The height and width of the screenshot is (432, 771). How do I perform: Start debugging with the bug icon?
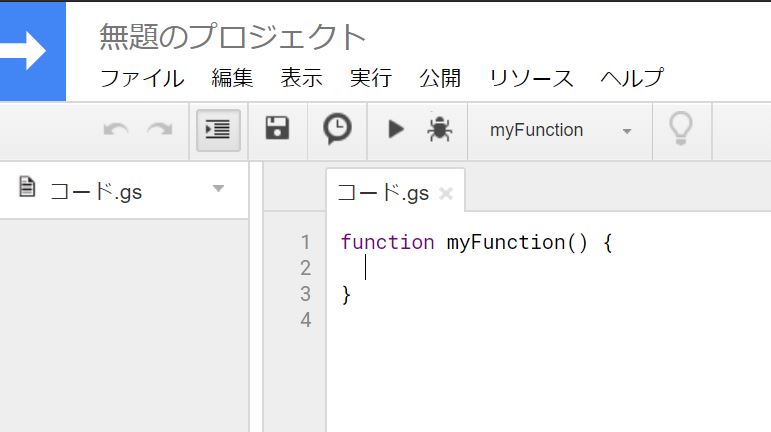coord(438,129)
